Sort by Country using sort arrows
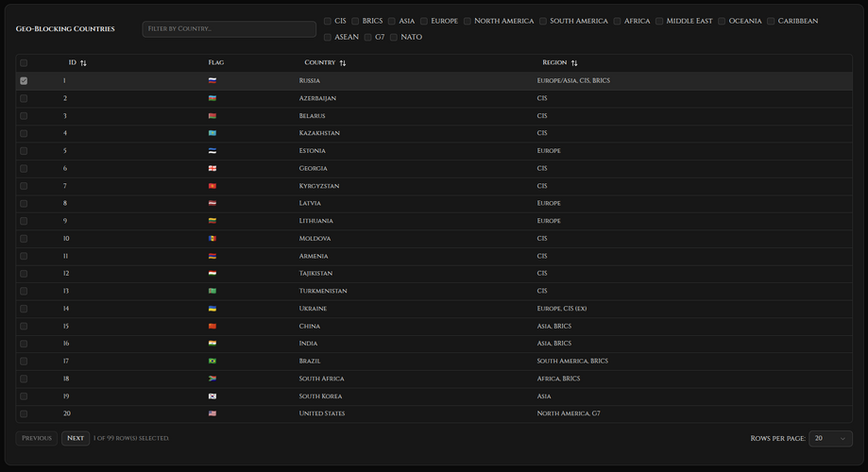Image resolution: width=868 pixels, height=472 pixels. (342, 63)
